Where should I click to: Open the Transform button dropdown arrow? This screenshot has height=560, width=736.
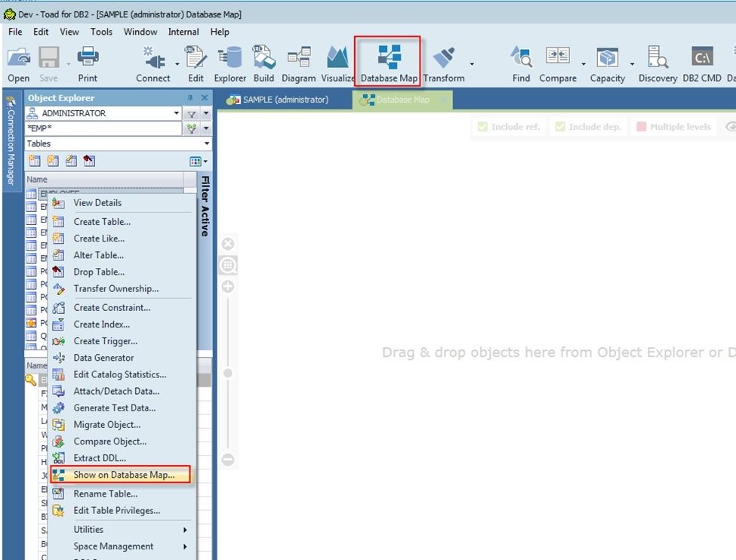point(472,63)
